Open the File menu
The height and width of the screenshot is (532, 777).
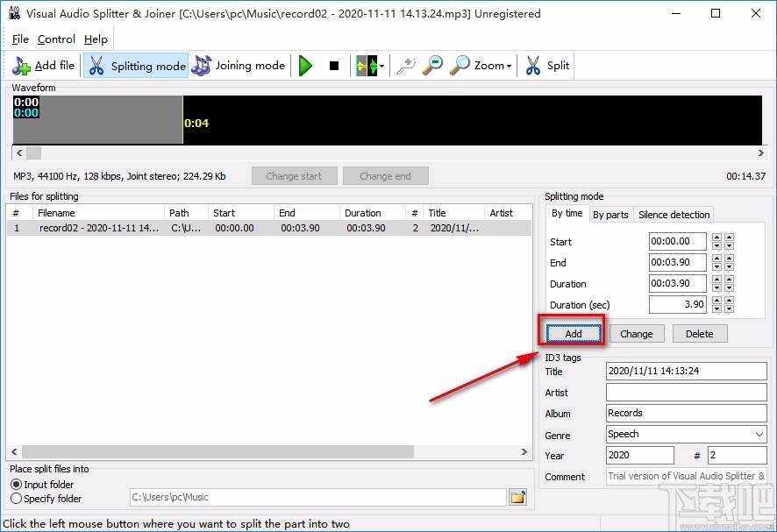click(x=20, y=39)
